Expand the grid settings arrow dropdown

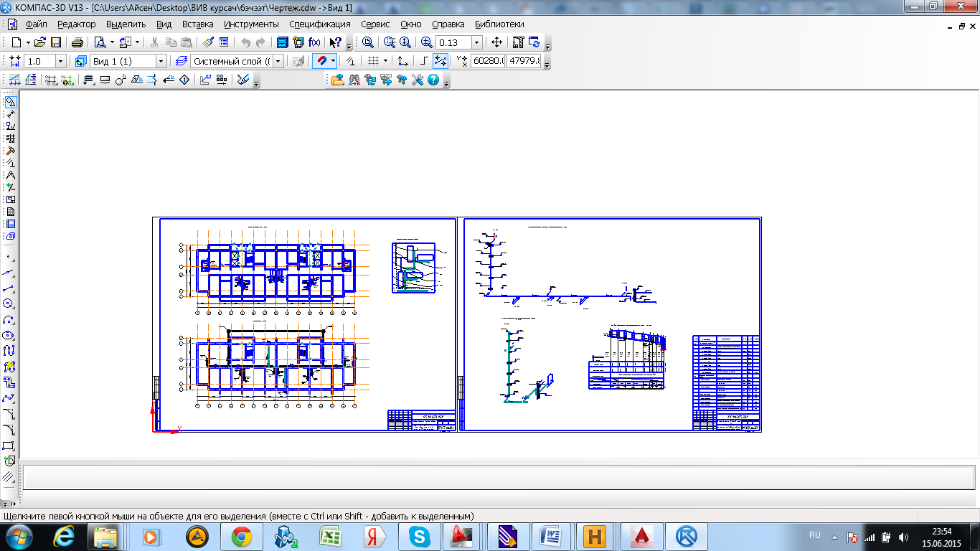click(x=385, y=61)
